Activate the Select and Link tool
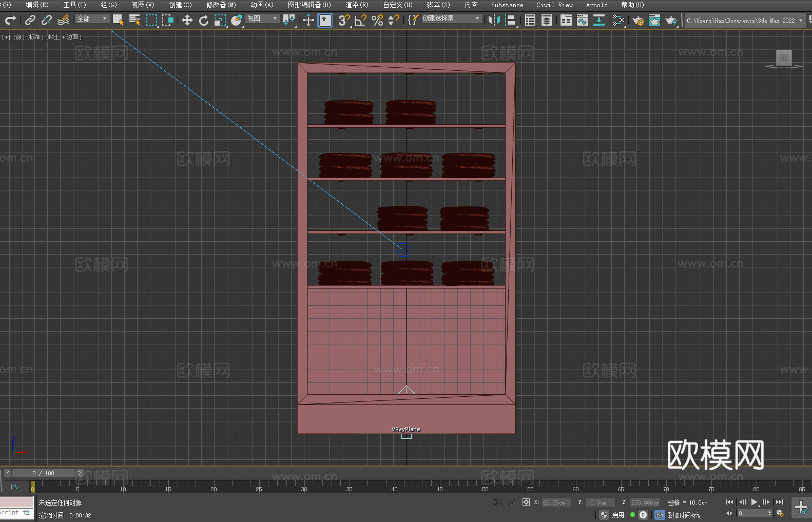The image size is (812, 522). pos(30,20)
